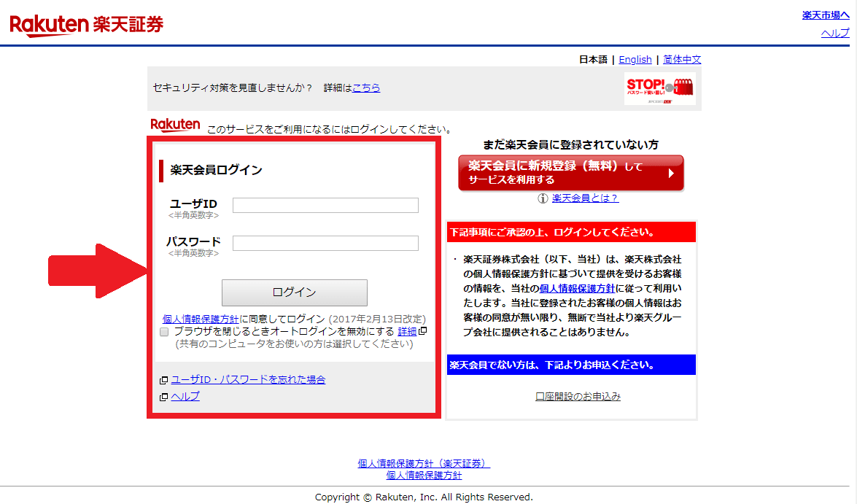Open the STOP! password reuse banner image
This screenshot has width=857, height=504.
pyautogui.click(x=660, y=88)
